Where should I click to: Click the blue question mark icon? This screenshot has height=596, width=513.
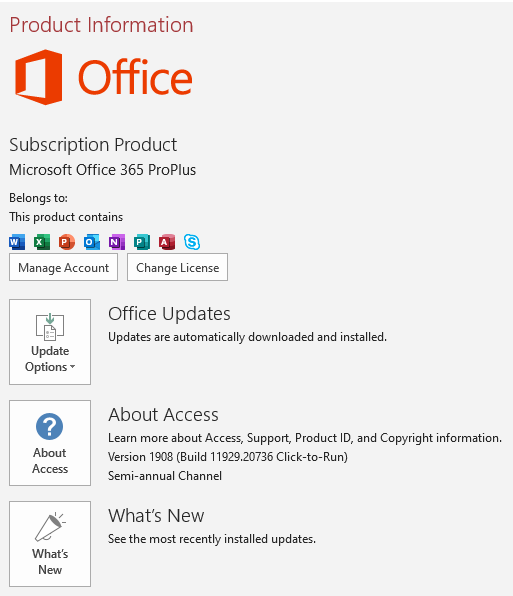point(49,426)
